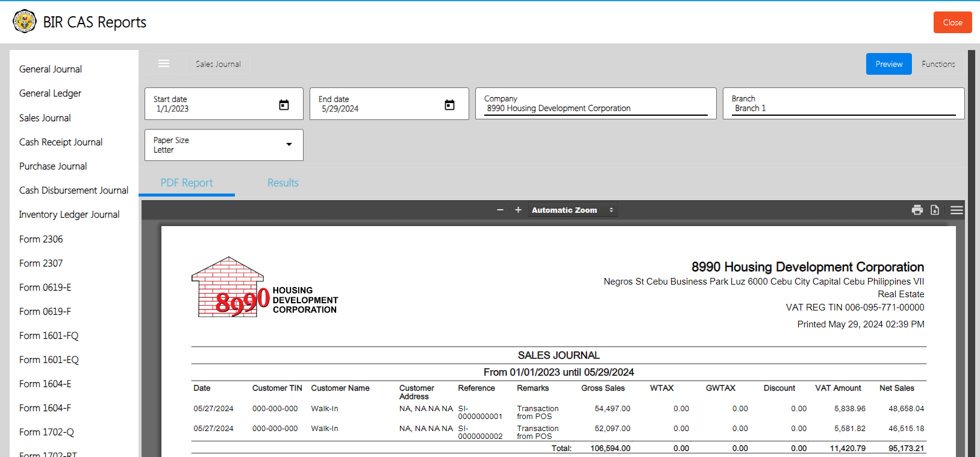Click the BIR seal logo icon

tap(25, 22)
